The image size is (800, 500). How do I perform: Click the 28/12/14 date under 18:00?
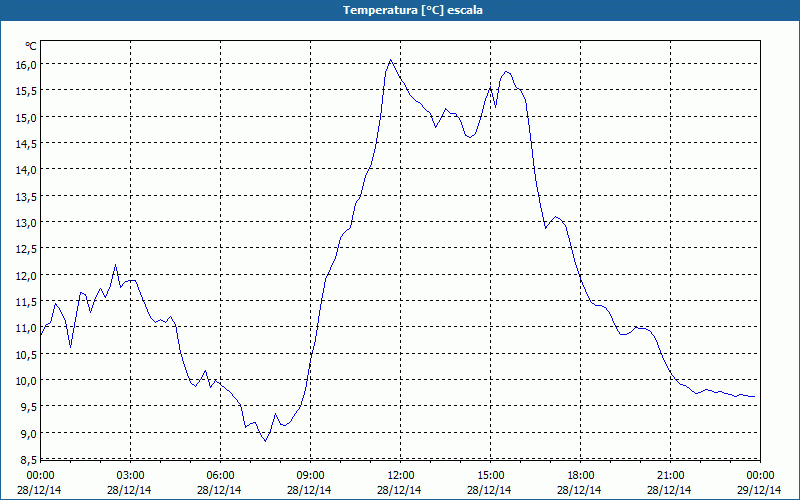point(580,490)
